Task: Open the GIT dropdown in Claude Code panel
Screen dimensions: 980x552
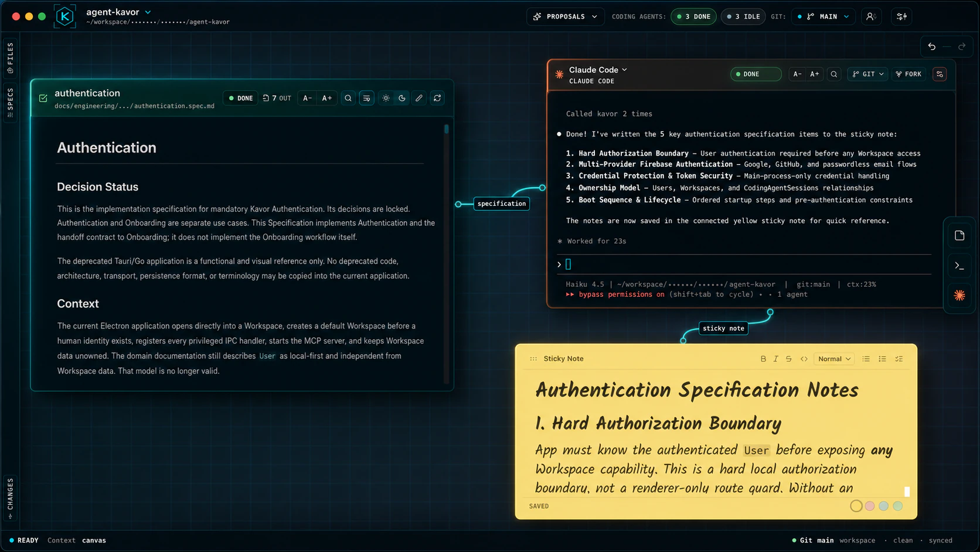Action: click(867, 74)
